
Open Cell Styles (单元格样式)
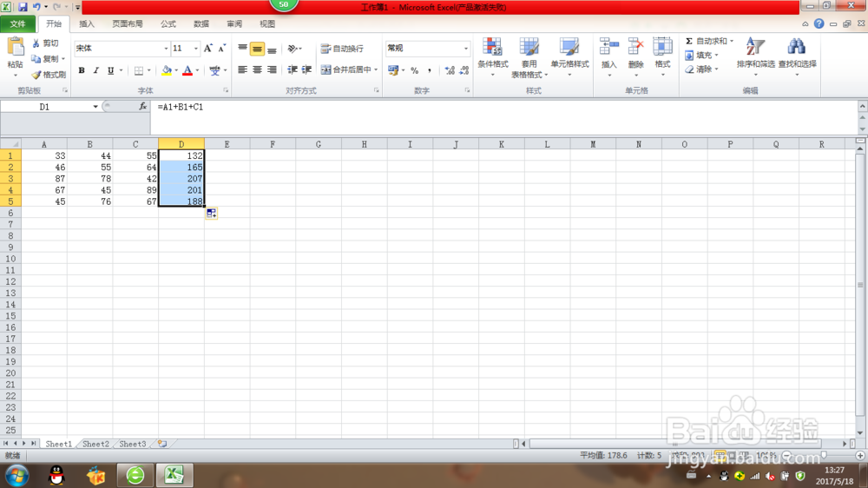pyautogui.click(x=569, y=57)
